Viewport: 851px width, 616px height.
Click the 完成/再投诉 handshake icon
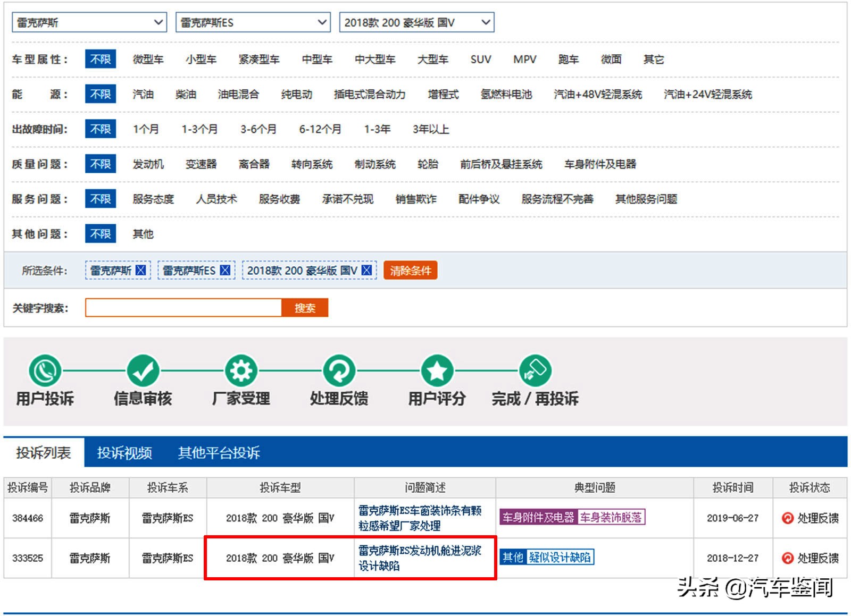tap(535, 370)
